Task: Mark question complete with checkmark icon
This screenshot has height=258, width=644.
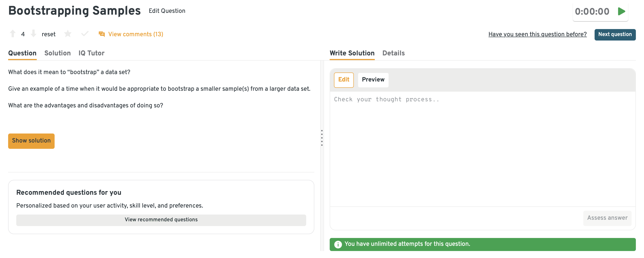Action: click(85, 34)
